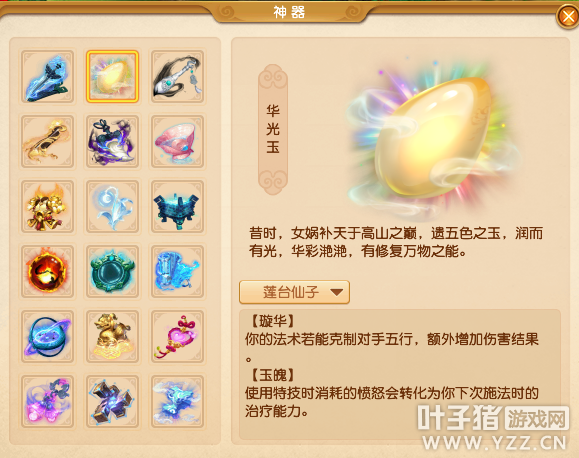Viewport: 579px width, 458px height.
Task: Open the 莲台仙子 class dropdown
Action: pos(294,292)
